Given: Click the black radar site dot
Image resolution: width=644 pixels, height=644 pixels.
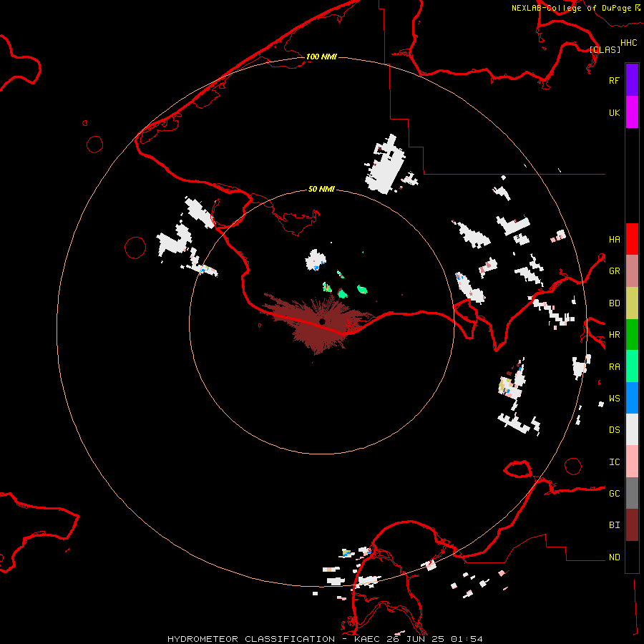Looking at the screenshot, I should (323, 321).
